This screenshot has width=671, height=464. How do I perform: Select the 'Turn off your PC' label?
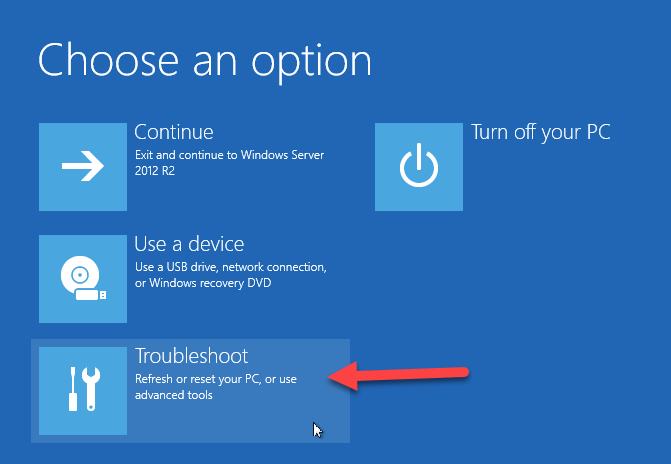(x=540, y=132)
